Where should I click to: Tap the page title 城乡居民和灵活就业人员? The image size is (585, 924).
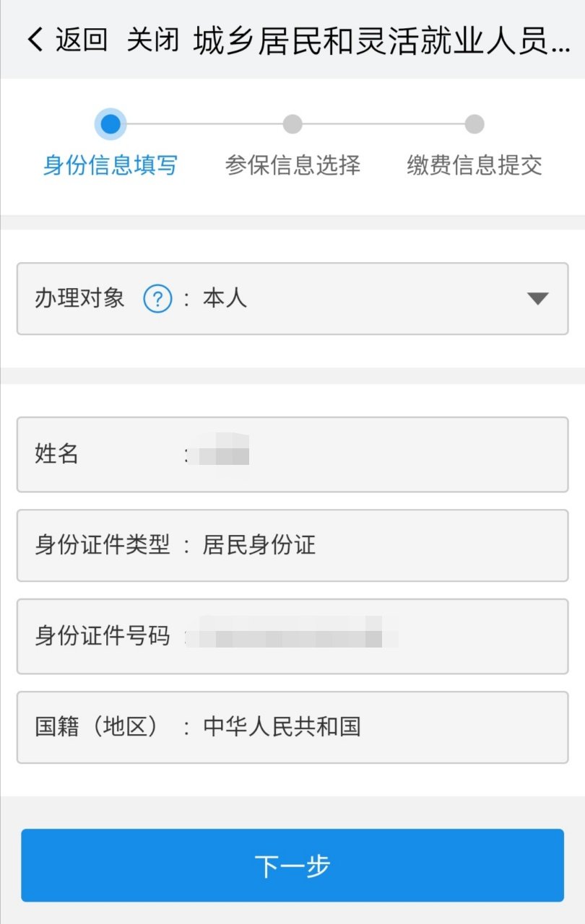(381, 40)
